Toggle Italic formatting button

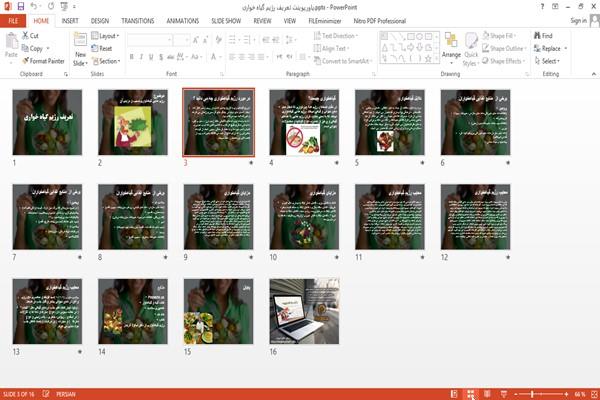point(141,57)
